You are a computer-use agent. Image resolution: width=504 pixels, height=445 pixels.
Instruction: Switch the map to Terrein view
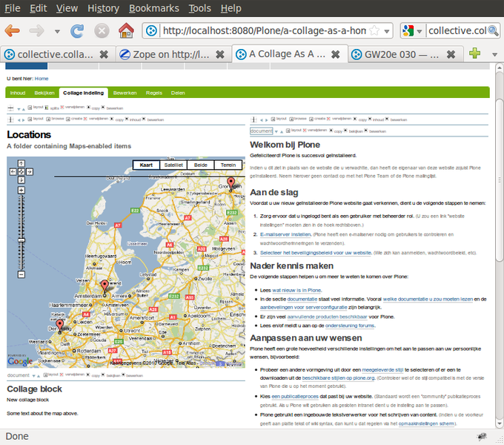228,165
